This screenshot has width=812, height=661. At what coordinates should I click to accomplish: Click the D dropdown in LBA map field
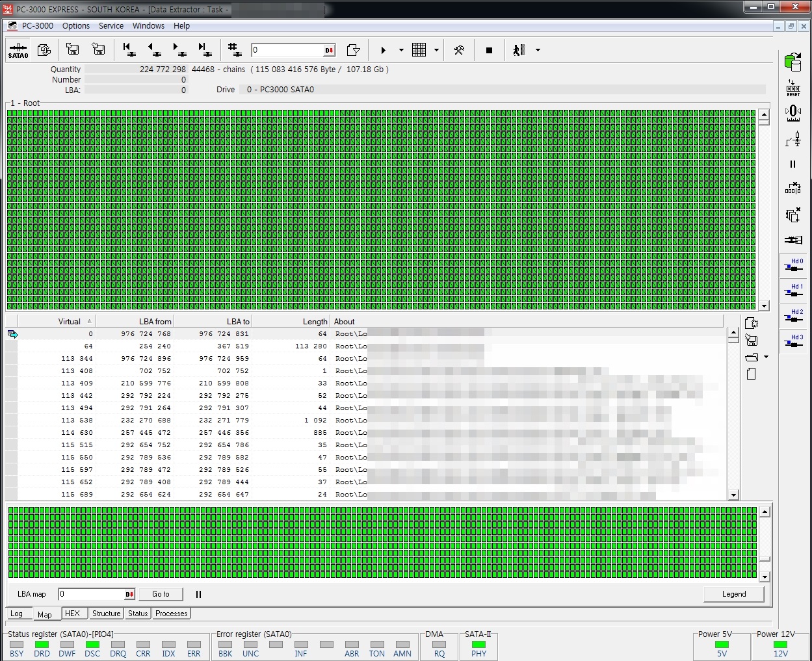130,594
